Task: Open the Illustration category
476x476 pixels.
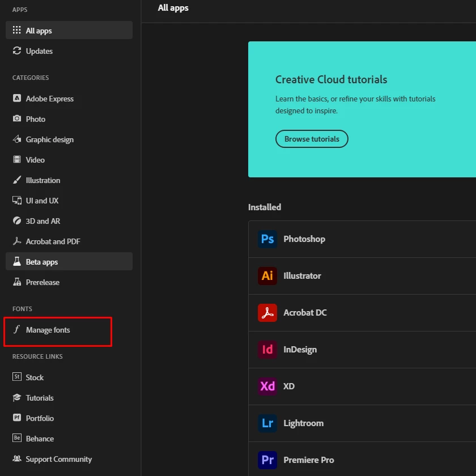Action: [69, 180]
